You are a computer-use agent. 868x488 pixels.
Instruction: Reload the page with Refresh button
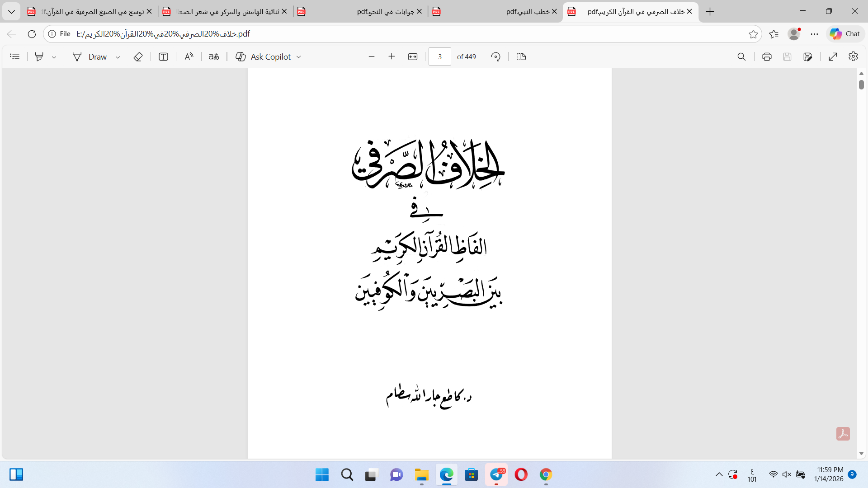(x=32, y=34)
